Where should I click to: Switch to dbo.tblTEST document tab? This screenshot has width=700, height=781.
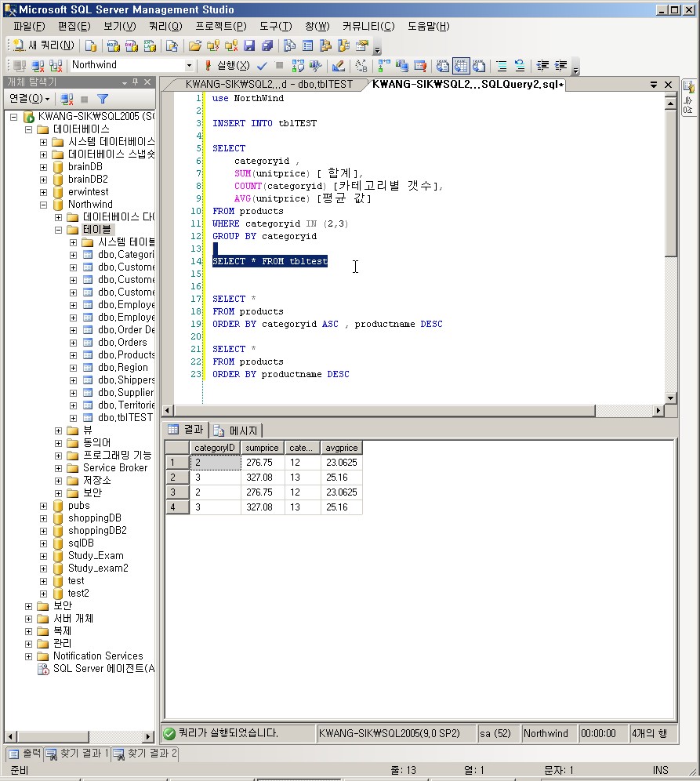[x=269, y=84]
